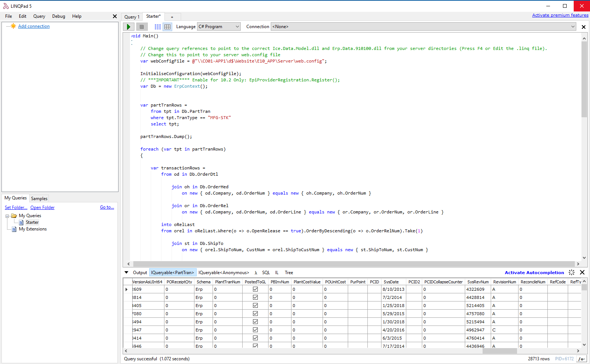The width and height of the screenshot is (590, 364).
Task: Run the query with the green Execute button
Action: click(x=129, y=27)
